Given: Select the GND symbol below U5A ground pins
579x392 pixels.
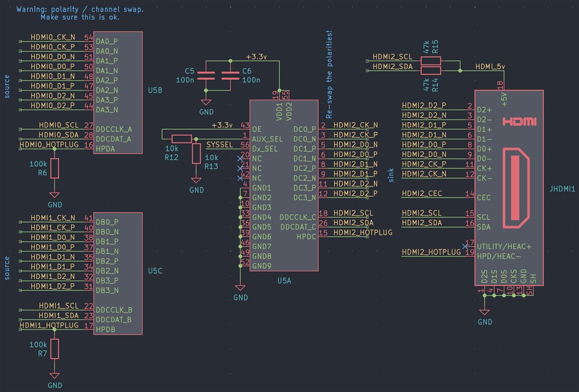Looking at the screenshot, I should click(240, 288).
